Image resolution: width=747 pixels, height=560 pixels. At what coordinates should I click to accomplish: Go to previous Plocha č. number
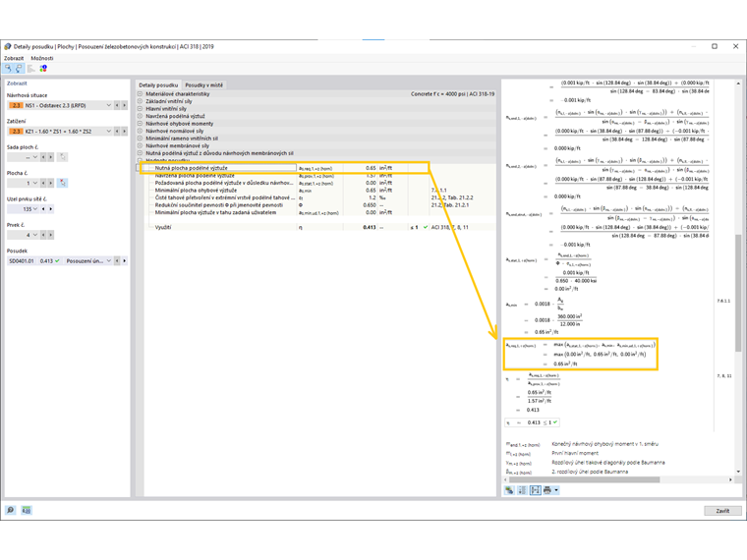click(x=43, y=183)
